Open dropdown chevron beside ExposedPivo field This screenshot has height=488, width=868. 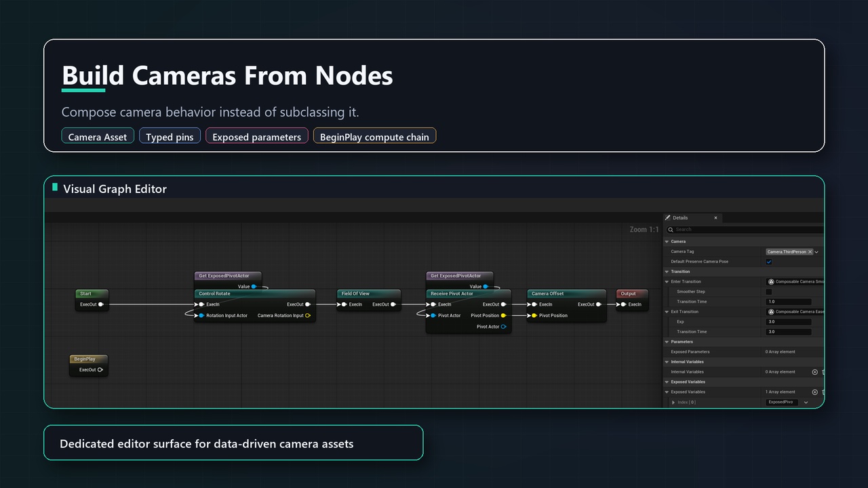pyautogui.click(x=806, y=402)
